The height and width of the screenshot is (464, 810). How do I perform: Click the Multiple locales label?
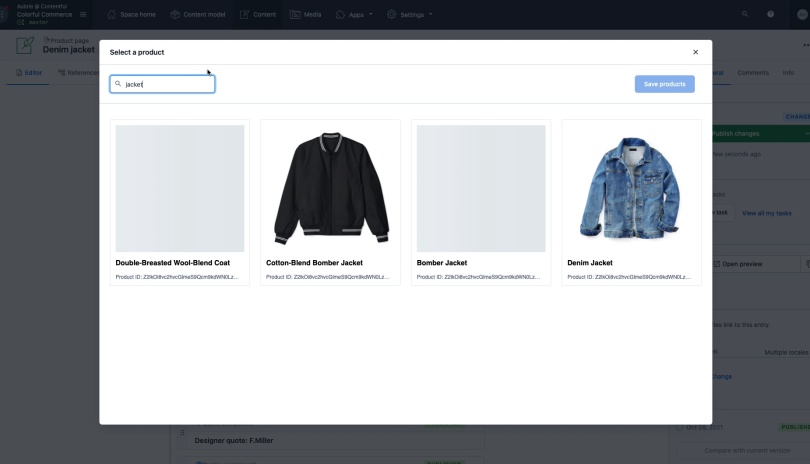point(786,352)
